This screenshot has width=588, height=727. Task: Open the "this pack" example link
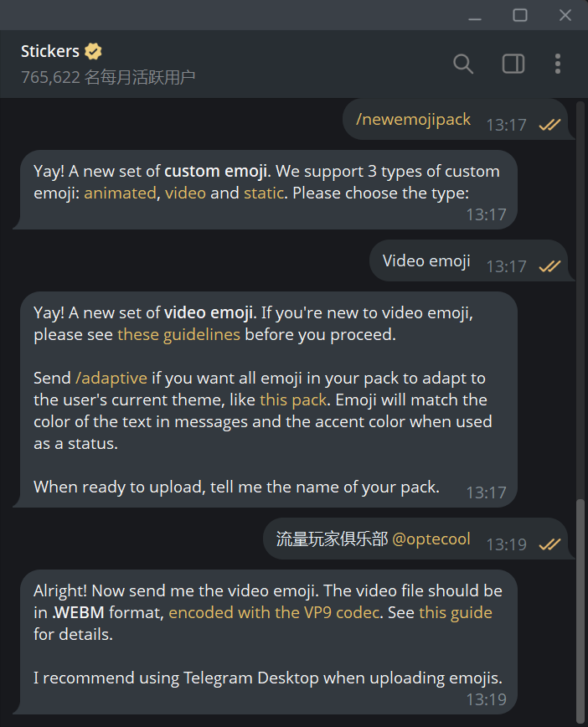pos(291,400)
